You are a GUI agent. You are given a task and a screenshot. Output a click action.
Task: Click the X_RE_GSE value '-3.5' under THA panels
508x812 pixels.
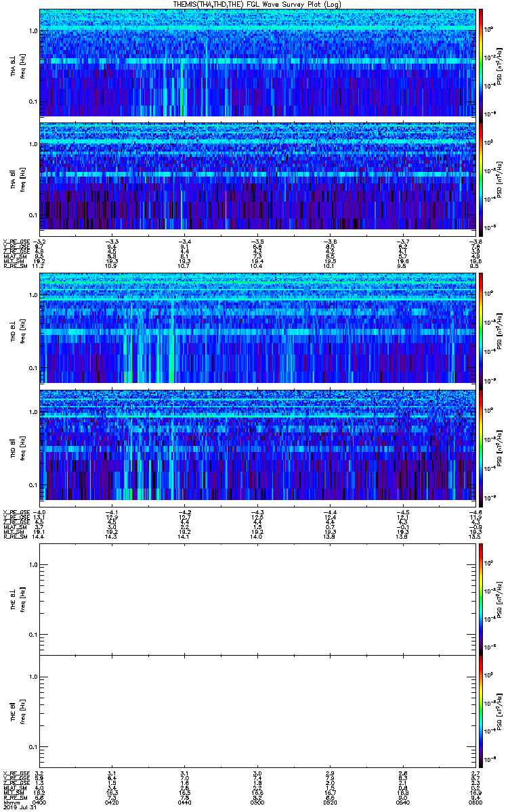[257, 241]
